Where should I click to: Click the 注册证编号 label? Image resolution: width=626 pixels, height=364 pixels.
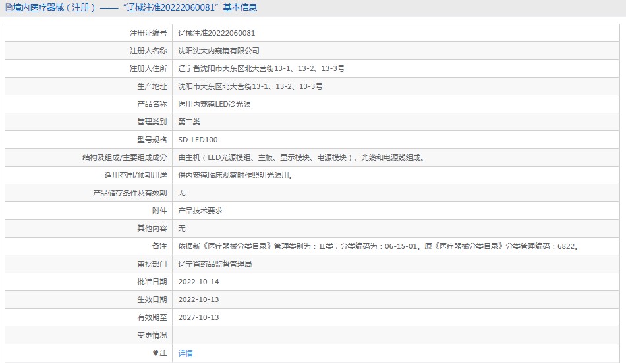(148, 33)
